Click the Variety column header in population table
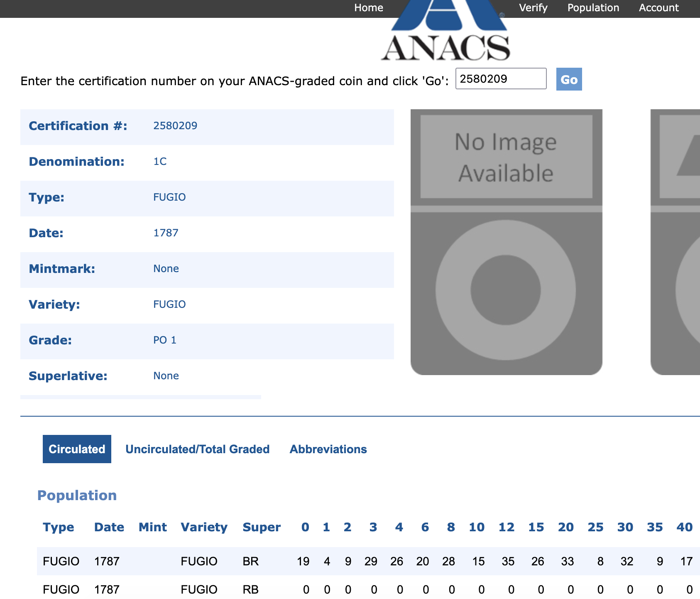This screenshot has width=700, height=599. (x=204, y=527)
